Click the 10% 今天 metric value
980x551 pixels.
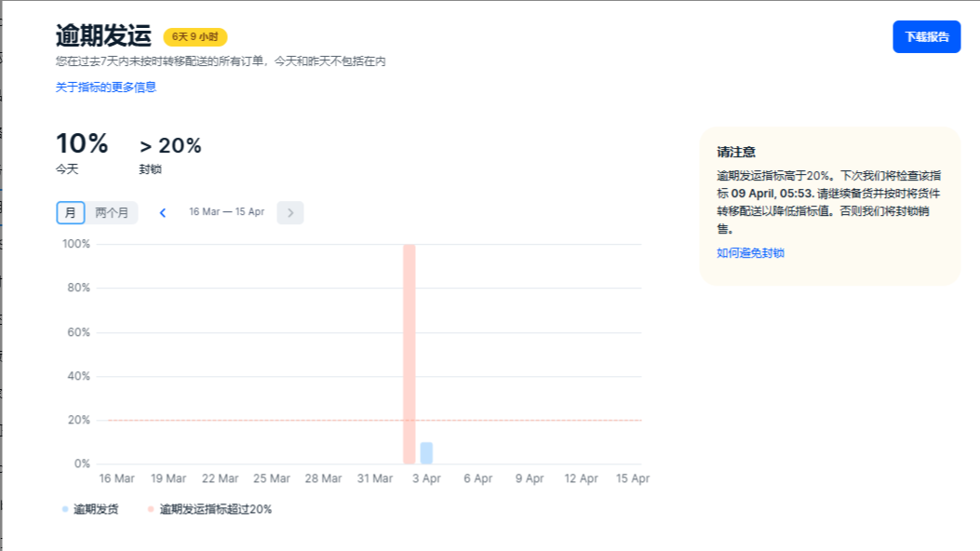pyautogui.click(x=82, y=144)
